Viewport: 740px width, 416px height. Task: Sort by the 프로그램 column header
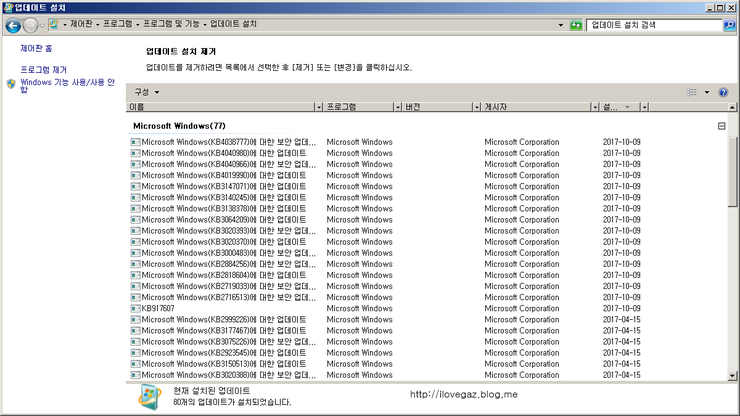(x=359, y=107)
